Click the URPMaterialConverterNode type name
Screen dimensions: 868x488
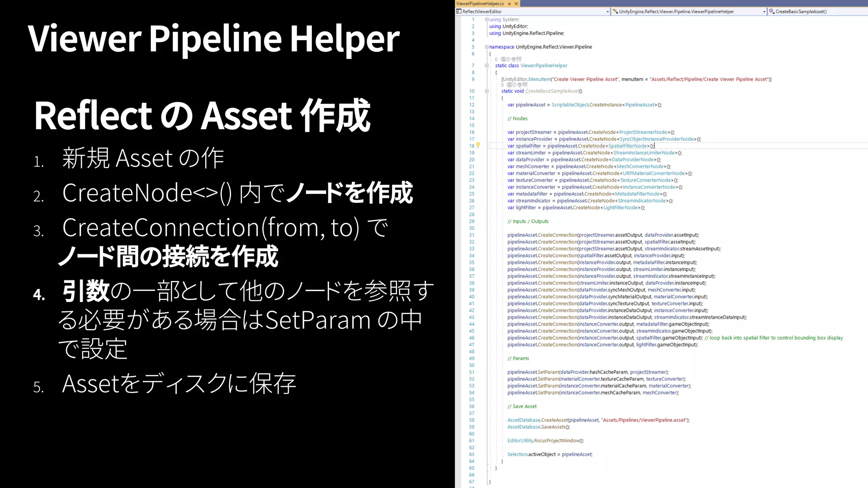654,173
